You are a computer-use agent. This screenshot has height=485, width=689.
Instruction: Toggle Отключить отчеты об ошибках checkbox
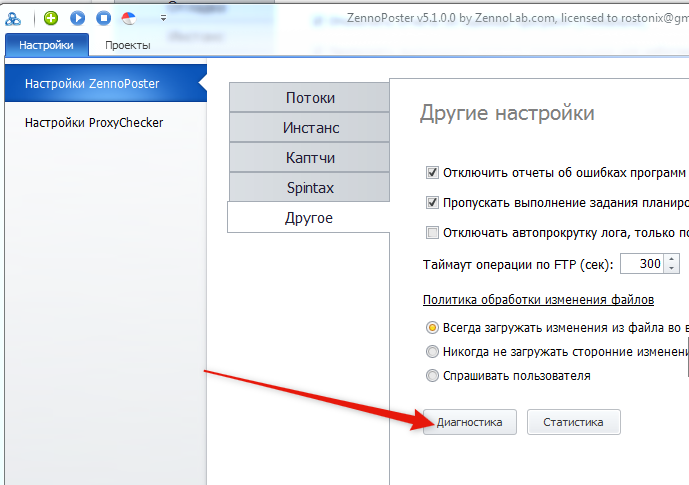point(432,173)
